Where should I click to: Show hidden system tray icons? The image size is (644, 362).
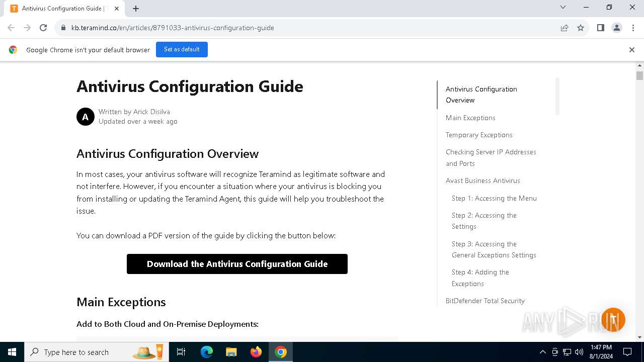[x=542, y=352]
